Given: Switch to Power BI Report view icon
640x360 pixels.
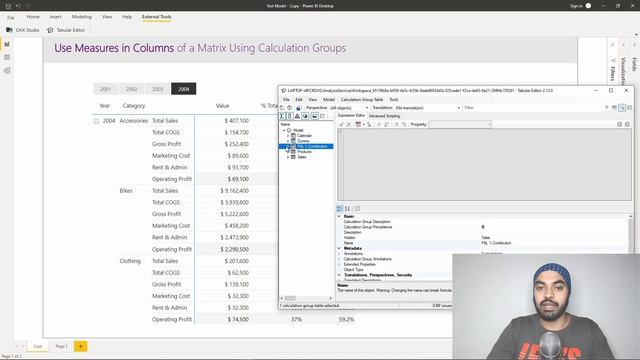Looking at the screenshot, I should (7, 44).
